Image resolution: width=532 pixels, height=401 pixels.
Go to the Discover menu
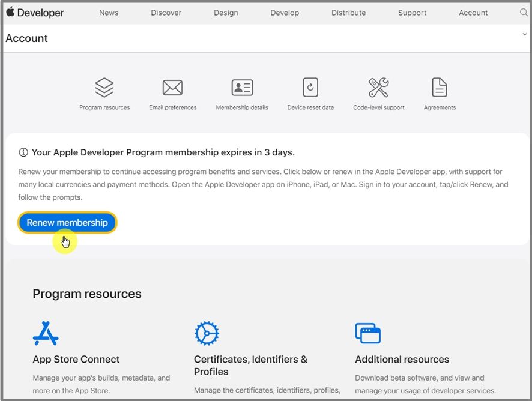[x=166, y=13]
